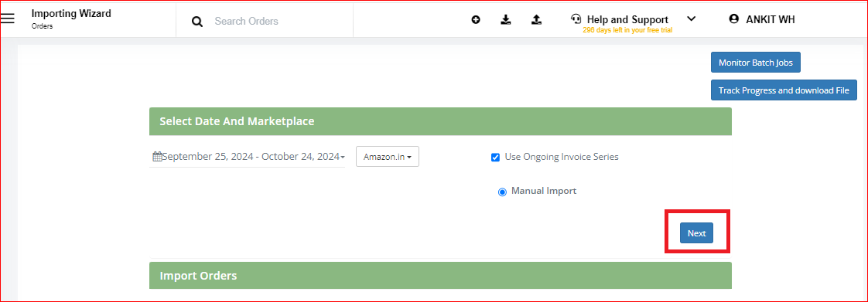Open the hamburger navigation menu
This screenshot has height=302, width=868.
coord(7,19)
